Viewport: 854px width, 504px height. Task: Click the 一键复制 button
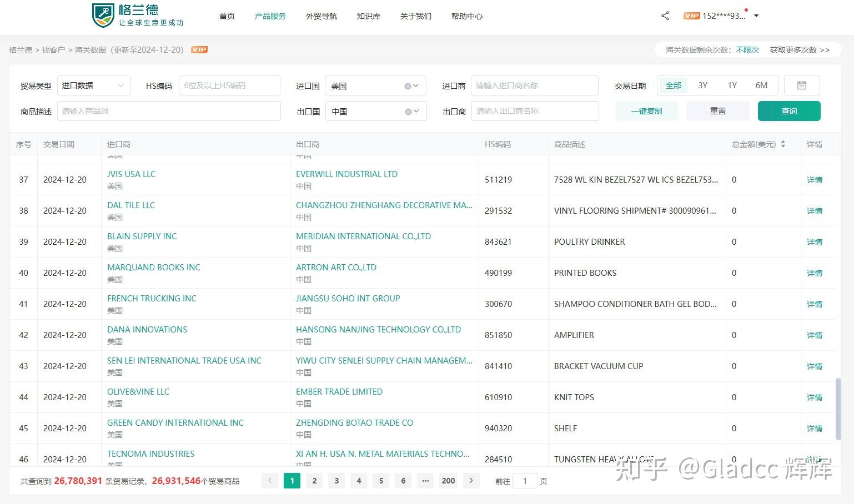(647, 111)
